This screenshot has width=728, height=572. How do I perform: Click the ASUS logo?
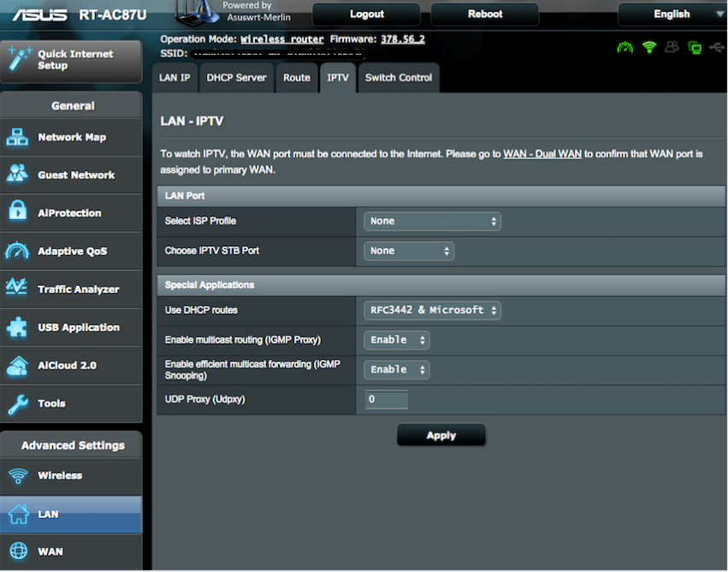point(39,15)
